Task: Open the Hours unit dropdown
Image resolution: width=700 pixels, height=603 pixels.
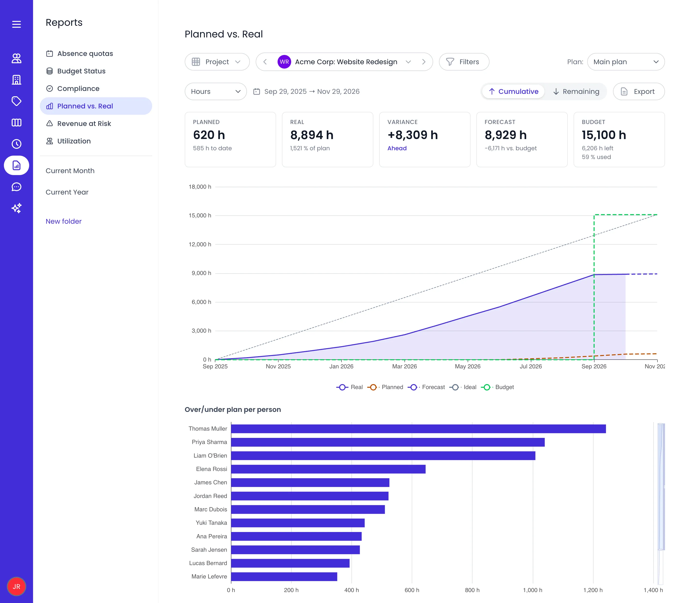Action: (x=216, y=92)
